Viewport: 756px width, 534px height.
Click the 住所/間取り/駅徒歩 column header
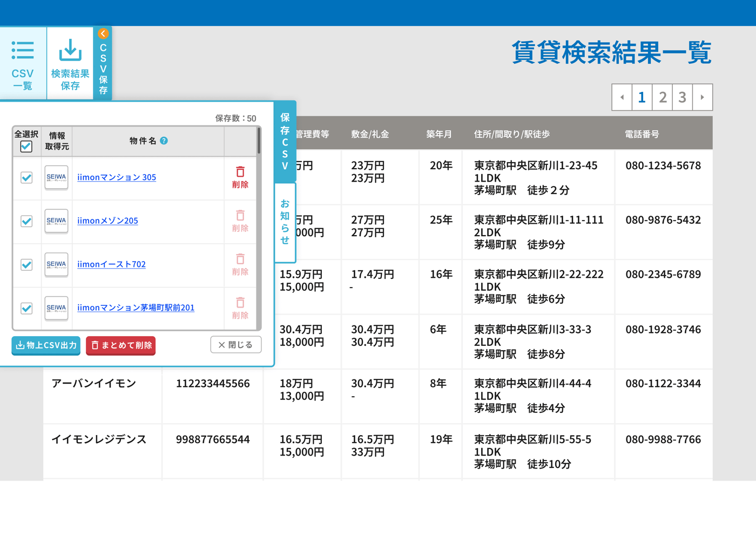tap(512, 134)
